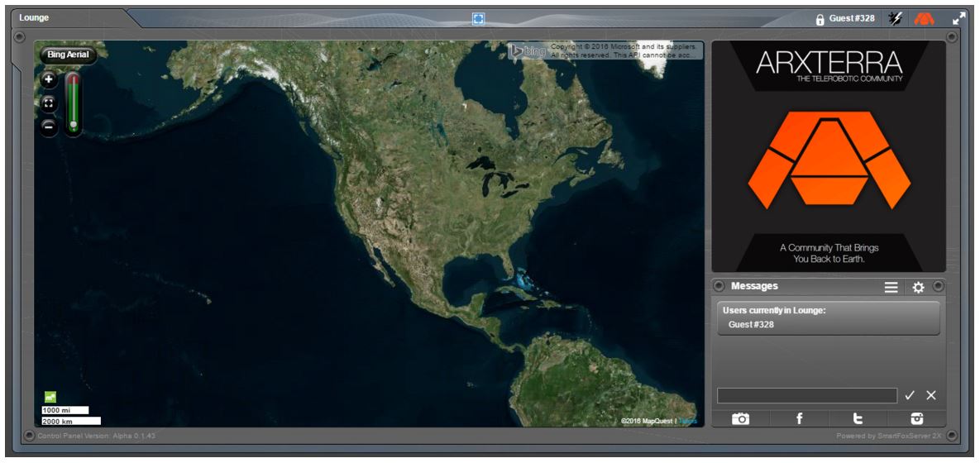Image resolution: width=980 pixels, height=463 pixels.
Task: Zoom out the map with minus button
Action: pos(48,127)
